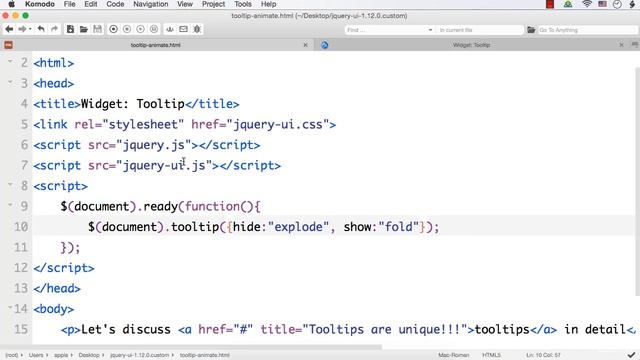Collapse the html fold on line 2
Viewport: 640px width, 360px height.
point(10,61)
